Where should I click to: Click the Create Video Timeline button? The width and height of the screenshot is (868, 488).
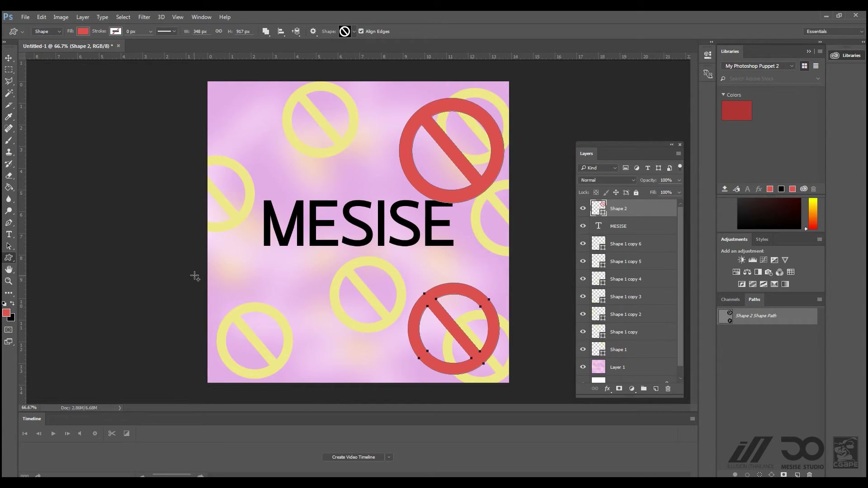pyautogui.click(x=353, y=457)
